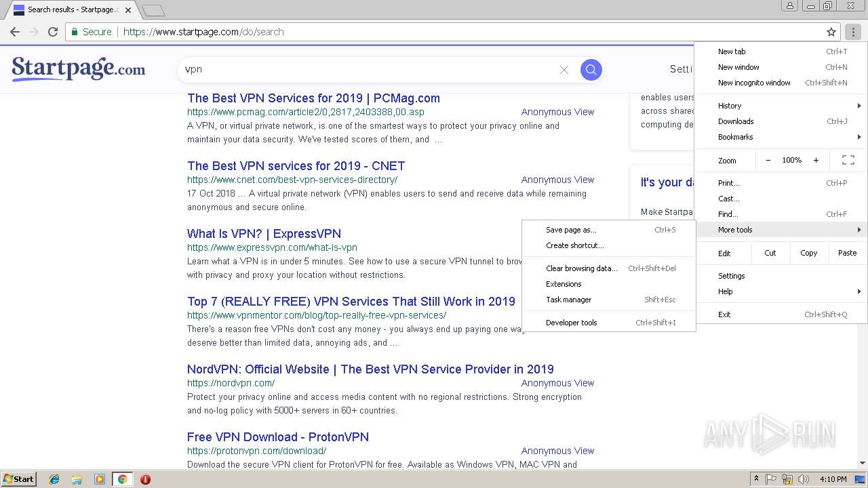This screenshot has height=488, width=868.
Task: Choose Find... in the menu
Action: [781, 214]
